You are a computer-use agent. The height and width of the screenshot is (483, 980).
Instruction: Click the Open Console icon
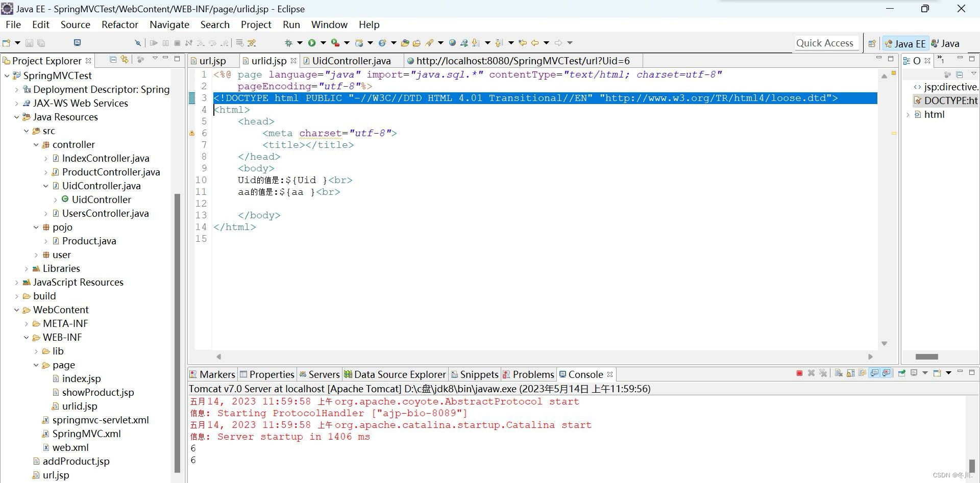pos(937,373)
